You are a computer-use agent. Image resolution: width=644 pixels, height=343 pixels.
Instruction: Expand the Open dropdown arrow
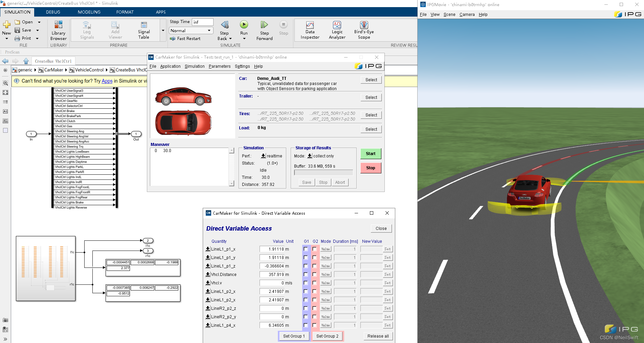39,22
